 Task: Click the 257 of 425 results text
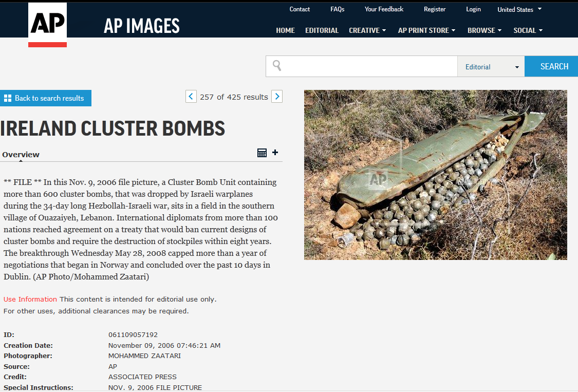coord(234,97)
